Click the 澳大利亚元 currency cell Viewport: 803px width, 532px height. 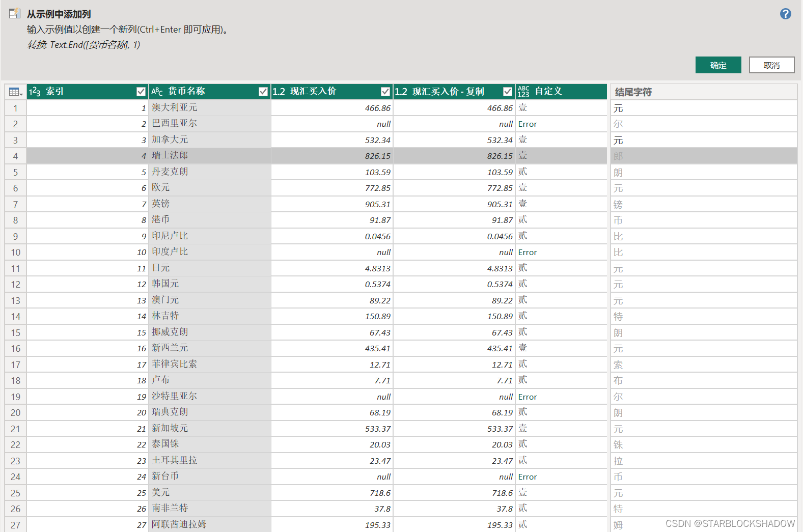pyautogui.click(x=210, y=108)
